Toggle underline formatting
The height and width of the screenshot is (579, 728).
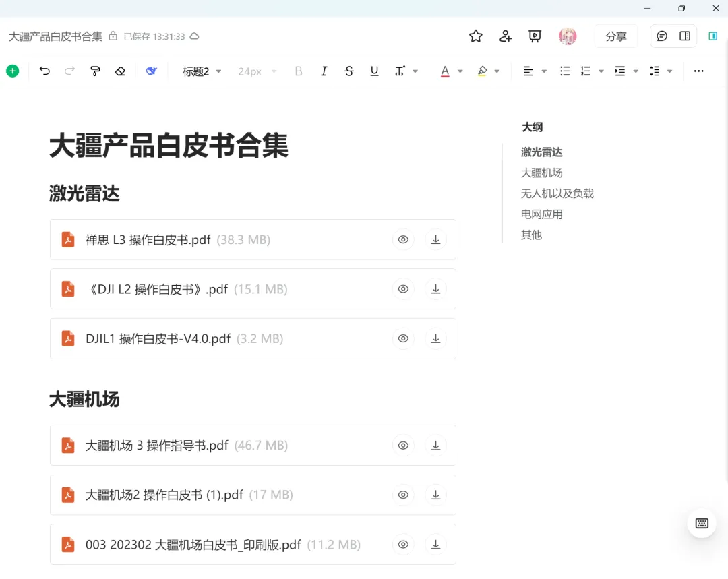374,71
